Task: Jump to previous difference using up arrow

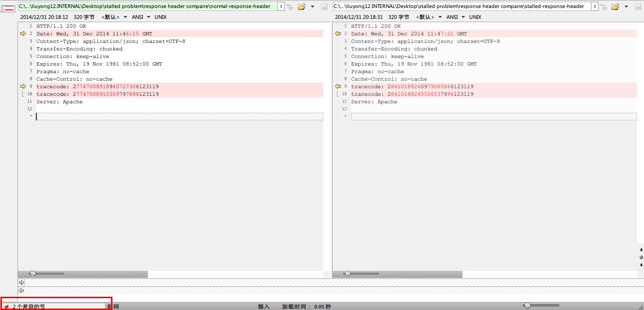Action: click(641, 249)
